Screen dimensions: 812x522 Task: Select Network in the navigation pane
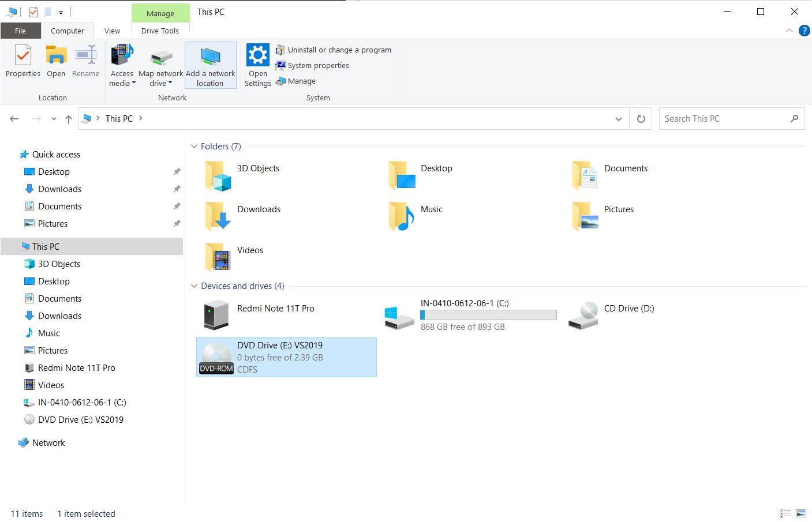[x=48, y=443]
